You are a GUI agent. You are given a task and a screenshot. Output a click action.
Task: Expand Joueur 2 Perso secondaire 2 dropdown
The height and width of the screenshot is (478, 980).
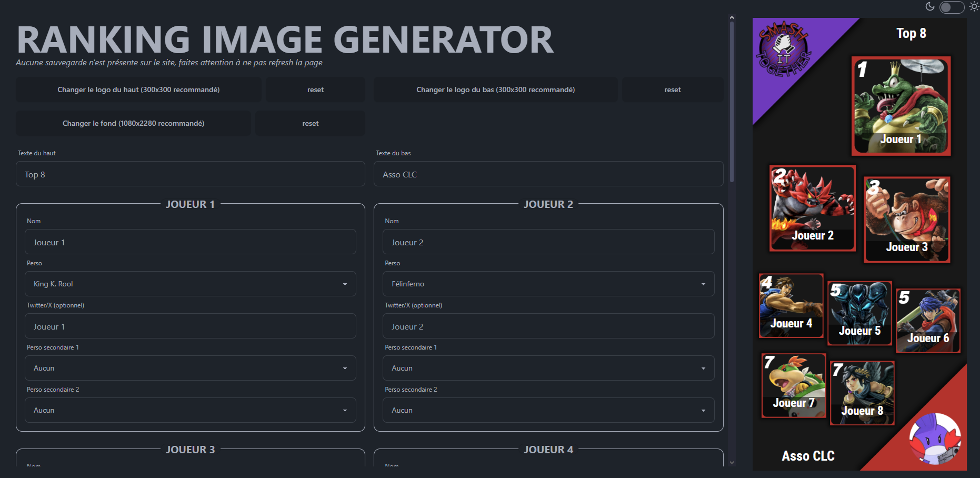click(x=548, y=410)
